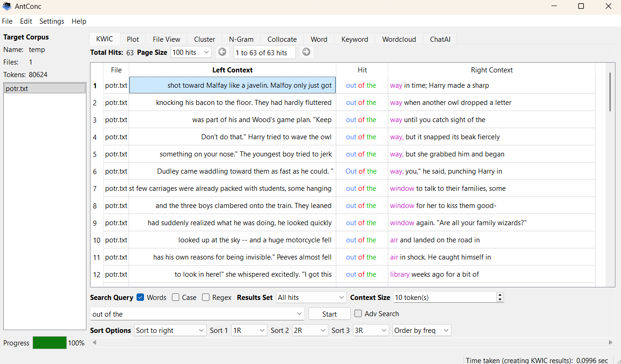Image resolution: width=621 pixels, height=364 pixels.
Task: Click the search query input field
Action: [193, 314]
